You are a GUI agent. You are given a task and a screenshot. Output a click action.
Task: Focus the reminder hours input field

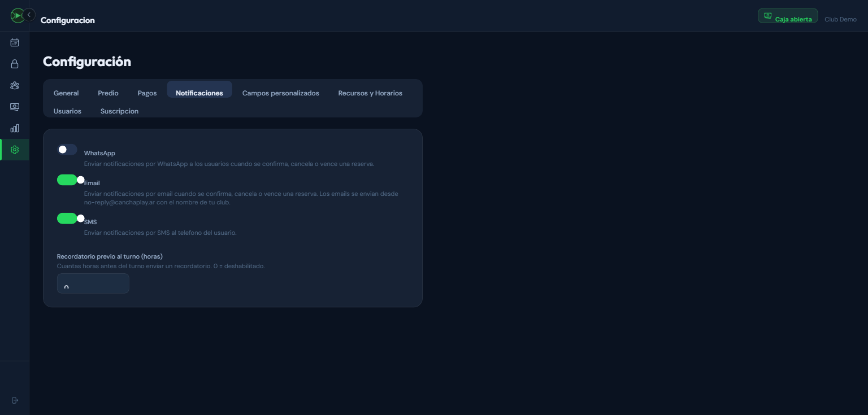(93, 283)
